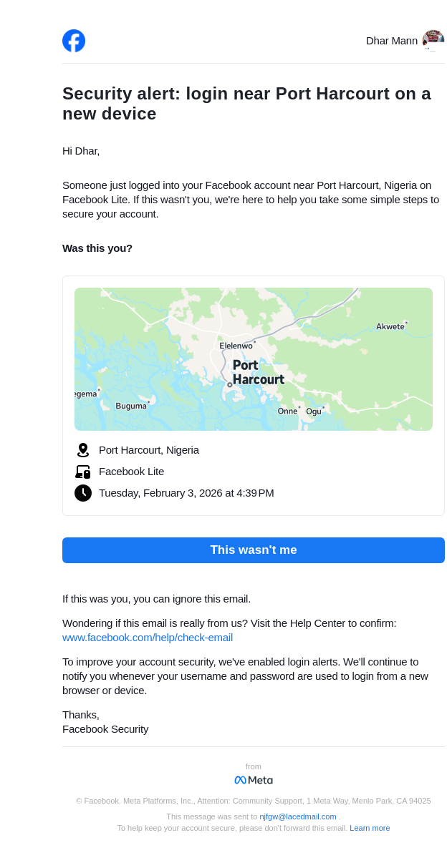The width and height of the screenshot is (447, 868).
Task: Click the Meta logo in footer
Action: click(254, 780)
